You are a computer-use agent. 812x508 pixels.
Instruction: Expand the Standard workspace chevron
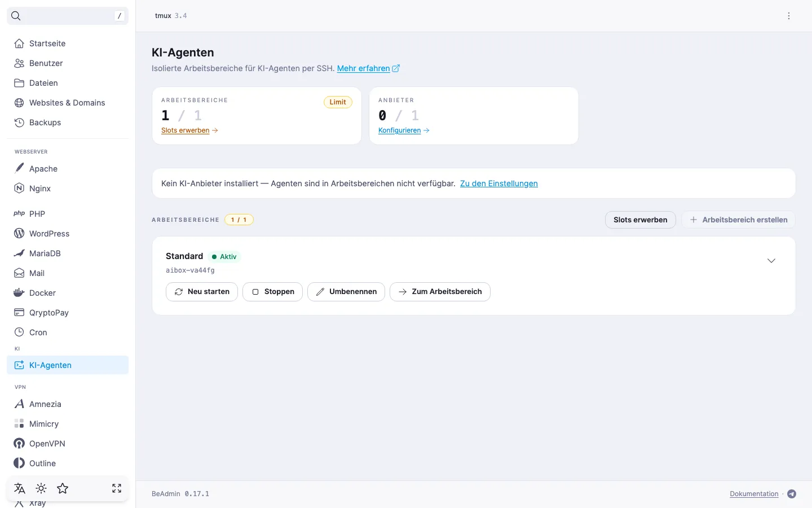point(771,261)
